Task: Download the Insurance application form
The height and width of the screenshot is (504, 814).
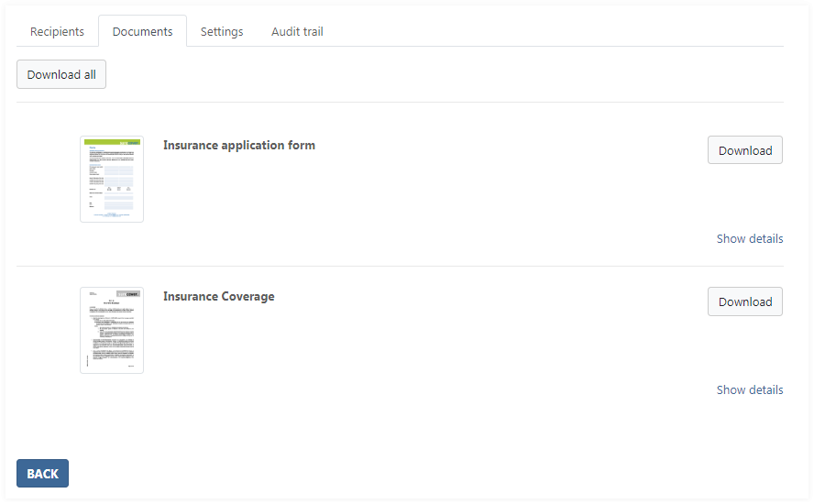Action: coord(744,150)
